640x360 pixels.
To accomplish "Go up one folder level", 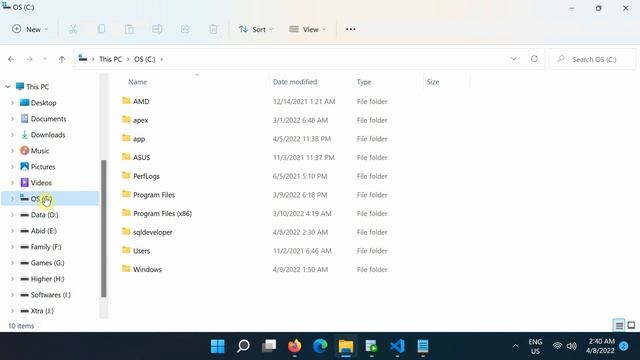I will click(x=62, y=59).
